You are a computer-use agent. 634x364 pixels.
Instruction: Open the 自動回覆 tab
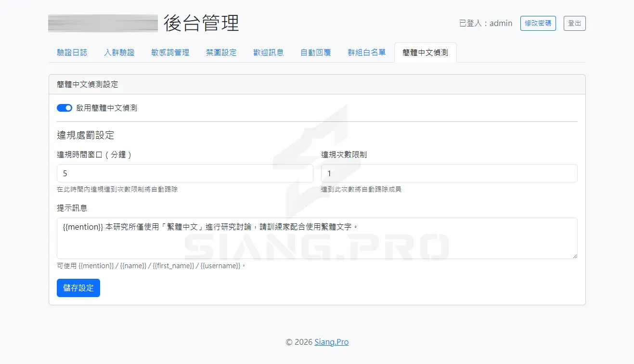click(315, 53)
